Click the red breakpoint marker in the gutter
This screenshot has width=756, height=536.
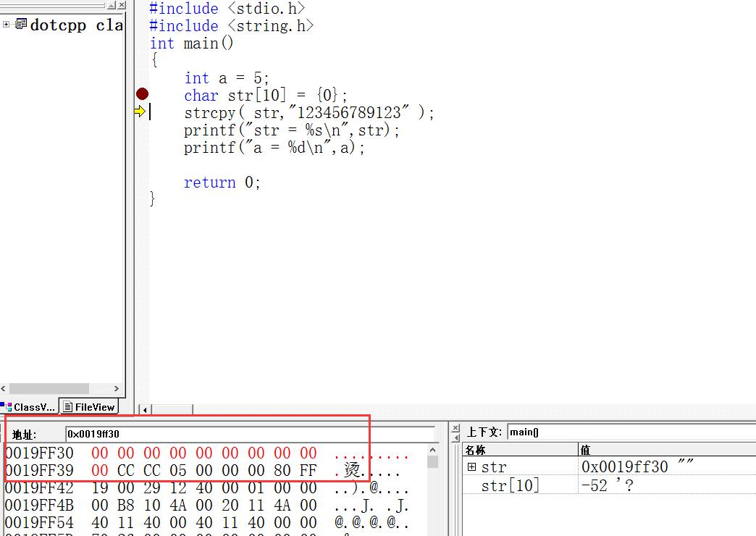click(x=142, y=94)
